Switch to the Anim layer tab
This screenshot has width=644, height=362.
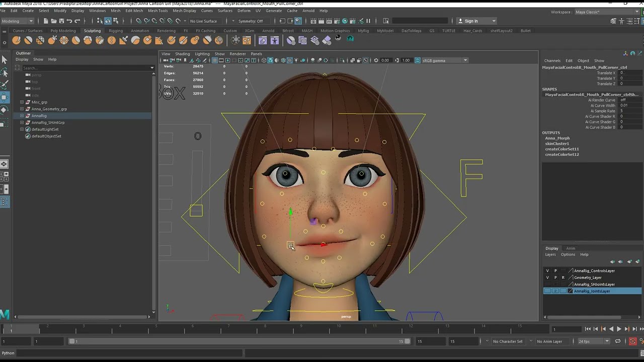[x=571, y=248]
